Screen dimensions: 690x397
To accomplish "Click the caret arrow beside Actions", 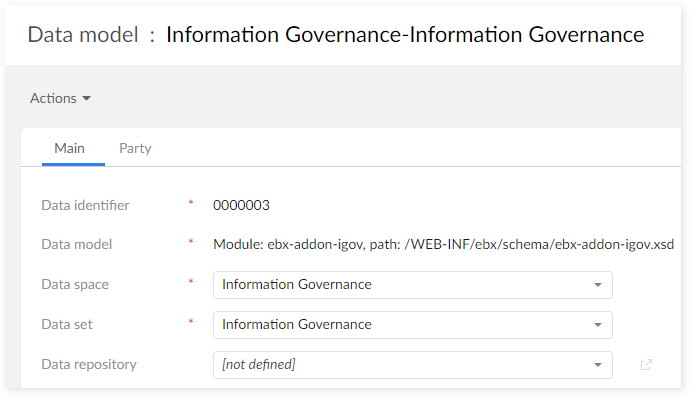I will (x=87, y=99).
